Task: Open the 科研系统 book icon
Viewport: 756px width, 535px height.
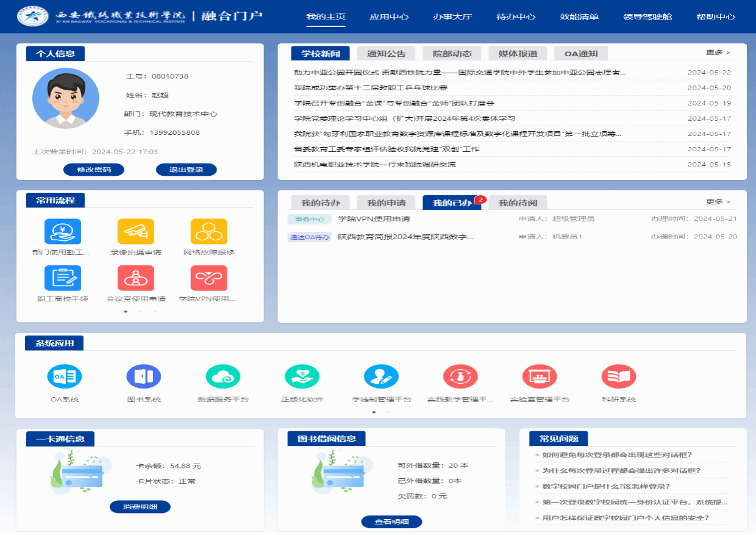Action: click(x=619, y=376)
